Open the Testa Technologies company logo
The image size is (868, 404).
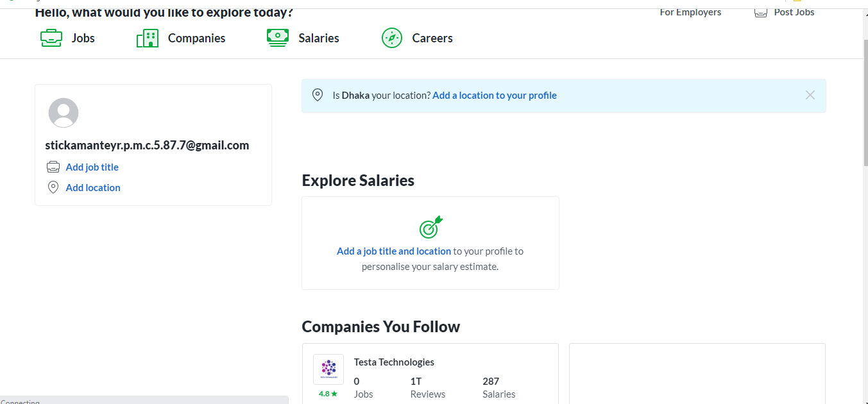pyautogui.click(x=328, y=369)
